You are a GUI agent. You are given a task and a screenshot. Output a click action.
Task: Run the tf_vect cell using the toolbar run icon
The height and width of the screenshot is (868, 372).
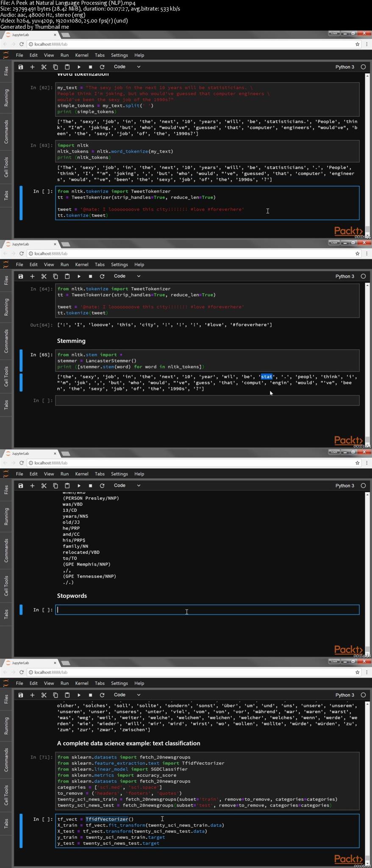79,695
